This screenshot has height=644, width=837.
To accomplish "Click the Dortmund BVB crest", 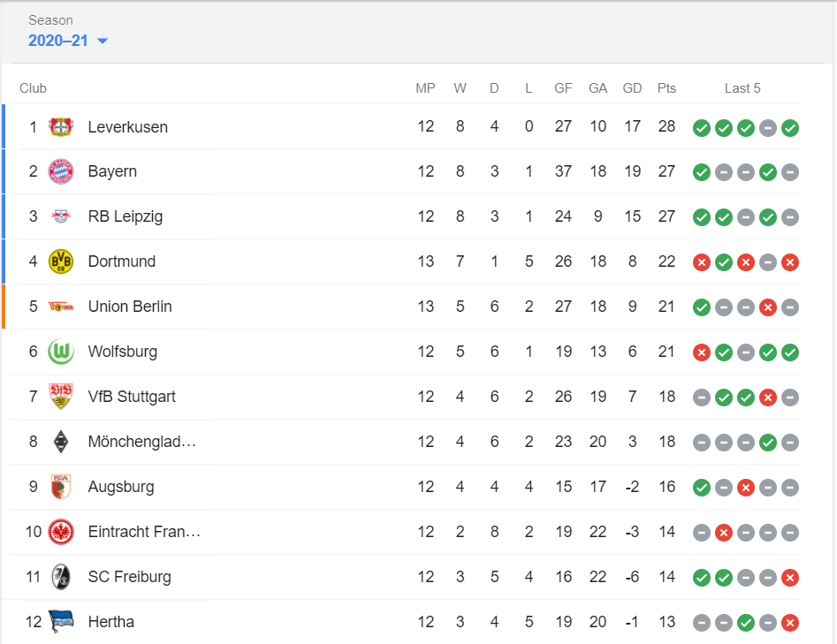I will tap(61, 261).
